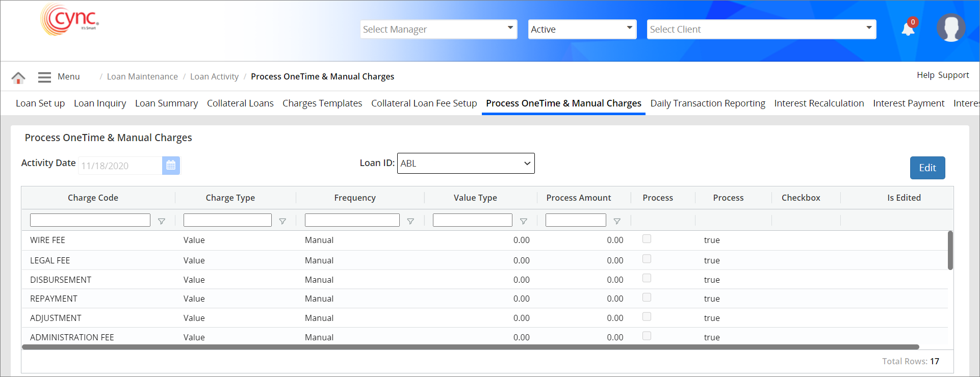Expand the Select Manager dropdown
The image size is (980, 377).
coord(439,29)
